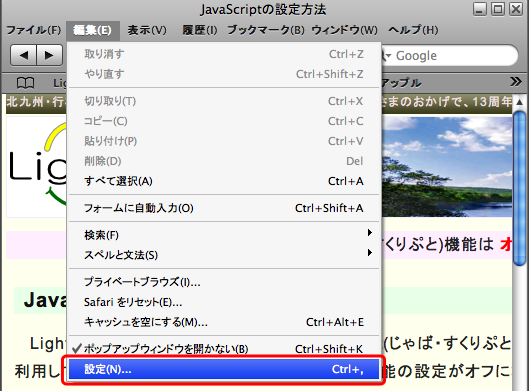Viewport: 529px width, 391px height.
Task: Open the ウィンドウ(W) menu
Action: coord(344,30)
